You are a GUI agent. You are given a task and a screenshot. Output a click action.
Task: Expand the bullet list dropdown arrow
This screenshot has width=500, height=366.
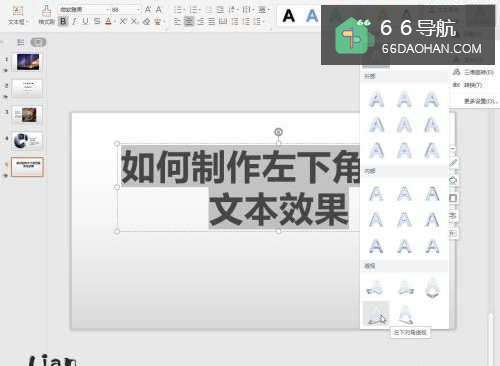click(x=184, y=10)
